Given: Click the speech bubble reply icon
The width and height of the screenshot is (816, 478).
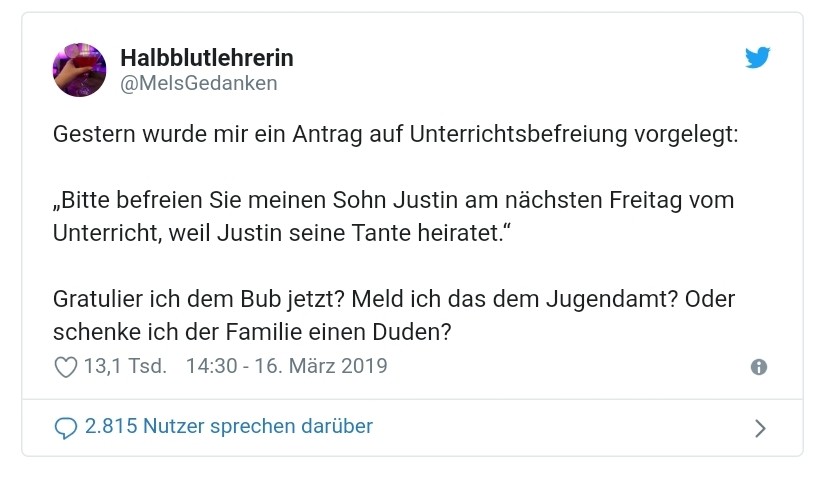Looking at the screenshot, I should click(66, 428).
